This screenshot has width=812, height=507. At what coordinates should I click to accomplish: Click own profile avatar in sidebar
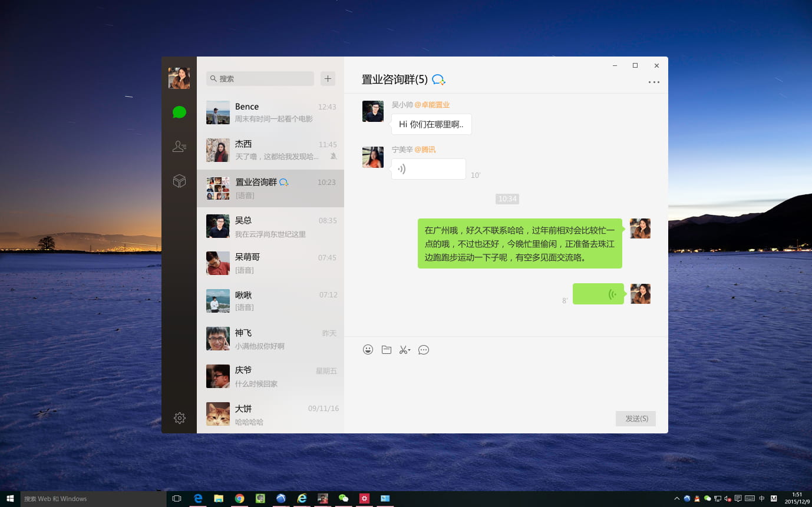click(x=179, y=78)
